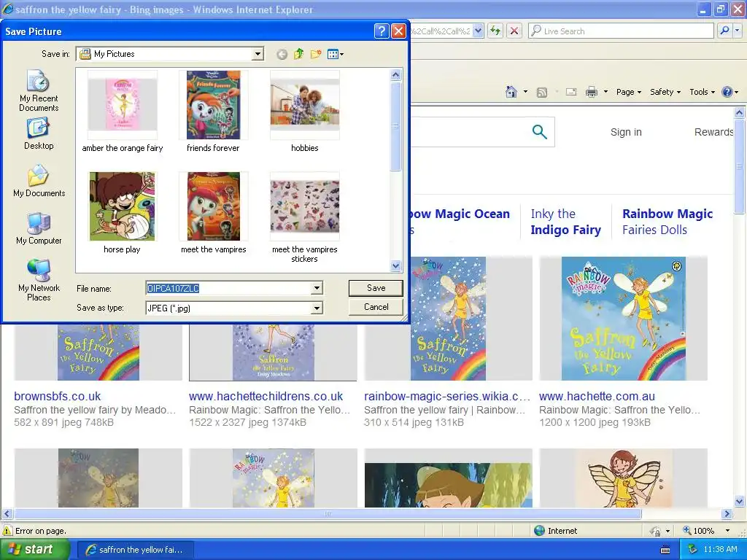747x560 pixels.
Task: Open the www.hachette.com.au link
Action: [x=597, y=396]
